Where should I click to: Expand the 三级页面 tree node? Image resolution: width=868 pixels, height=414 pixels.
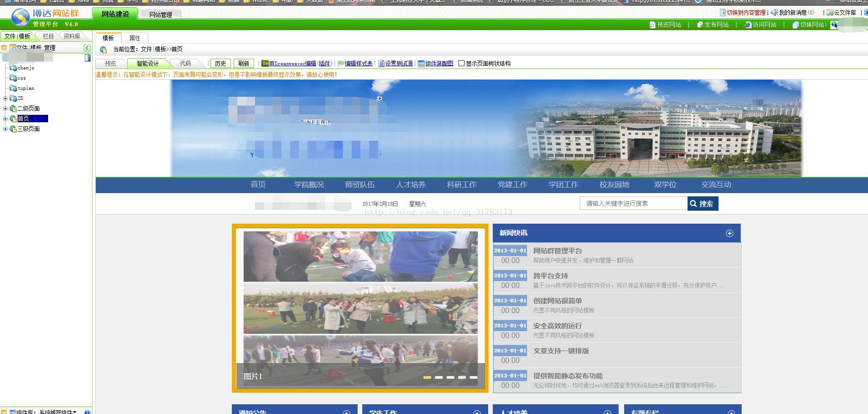tap(6, 129)
